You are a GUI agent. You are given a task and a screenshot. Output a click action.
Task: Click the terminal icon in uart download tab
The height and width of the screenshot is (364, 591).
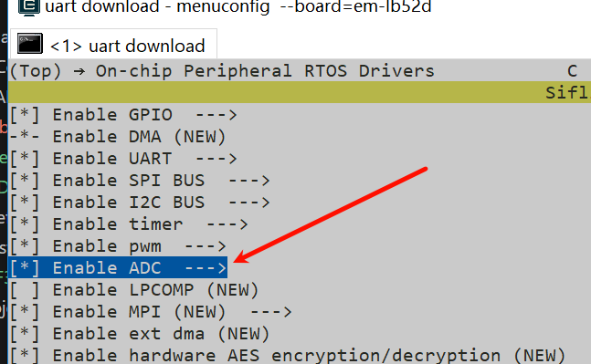click(x=30, y=44)
